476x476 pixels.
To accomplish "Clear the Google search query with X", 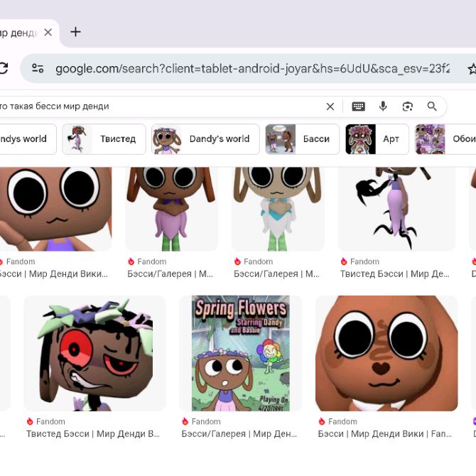I will [330, 107].
